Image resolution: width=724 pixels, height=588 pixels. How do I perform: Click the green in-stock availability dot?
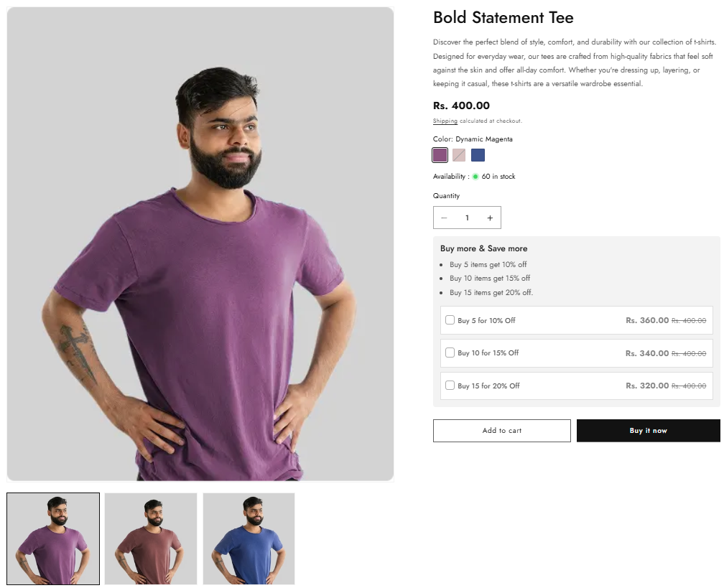coord(475,176)
